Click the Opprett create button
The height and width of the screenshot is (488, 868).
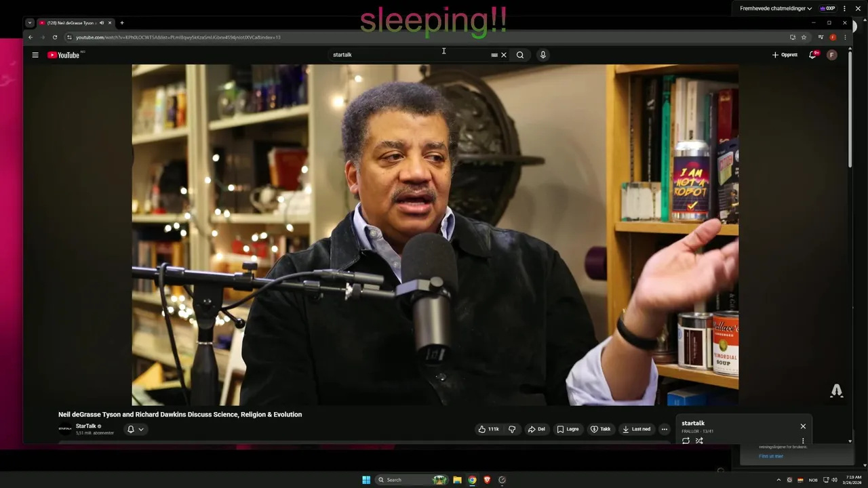click(785, 55)
